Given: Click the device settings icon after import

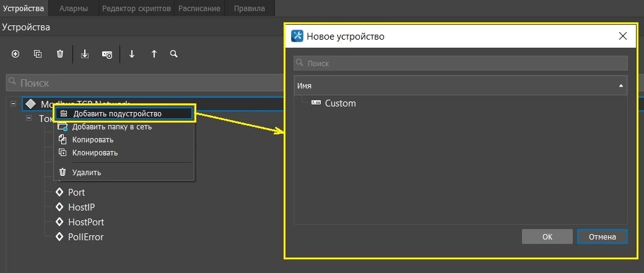Looking at the screenshot, I should pos(107,54).
